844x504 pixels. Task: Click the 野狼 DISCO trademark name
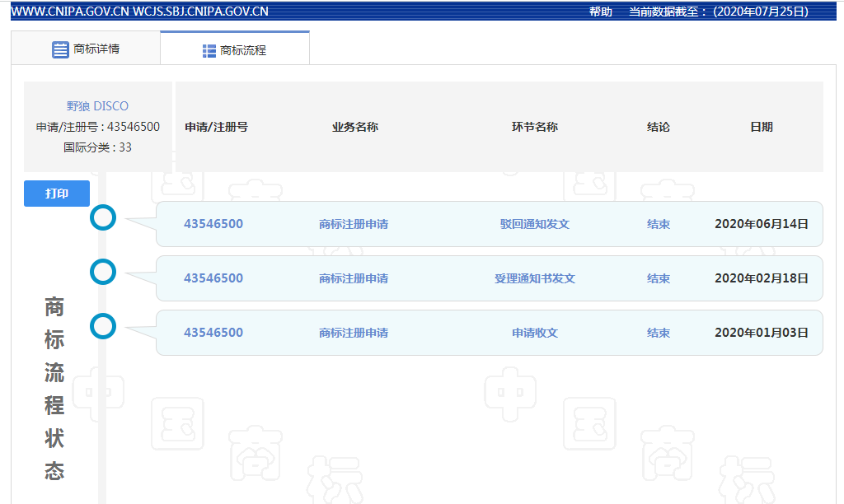(97, 106)
